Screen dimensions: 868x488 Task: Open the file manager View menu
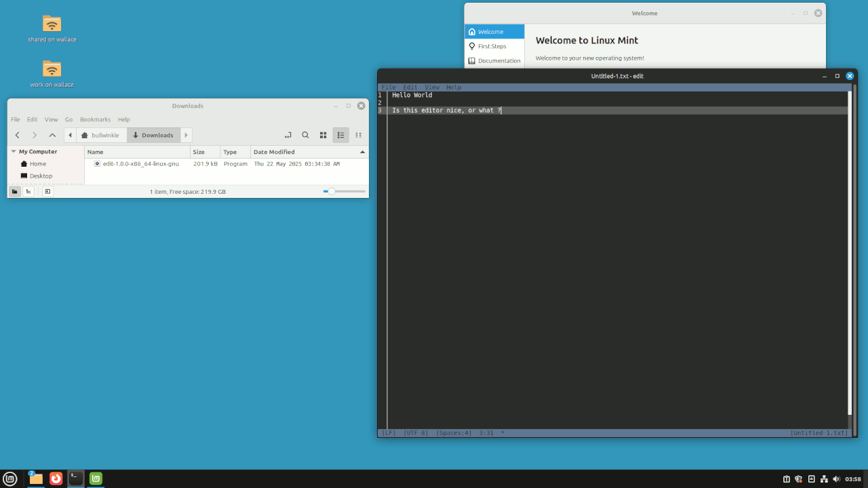(x=51, y=119)
